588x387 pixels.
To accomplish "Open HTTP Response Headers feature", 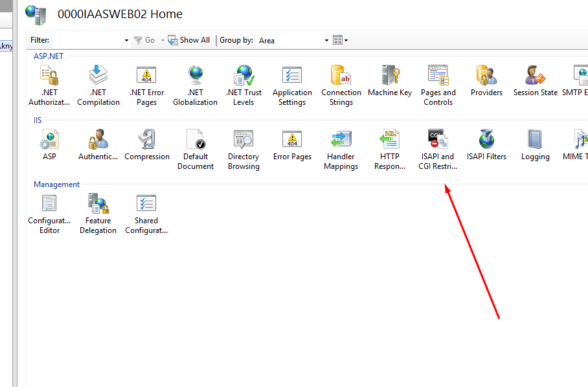I will point(390,149).
